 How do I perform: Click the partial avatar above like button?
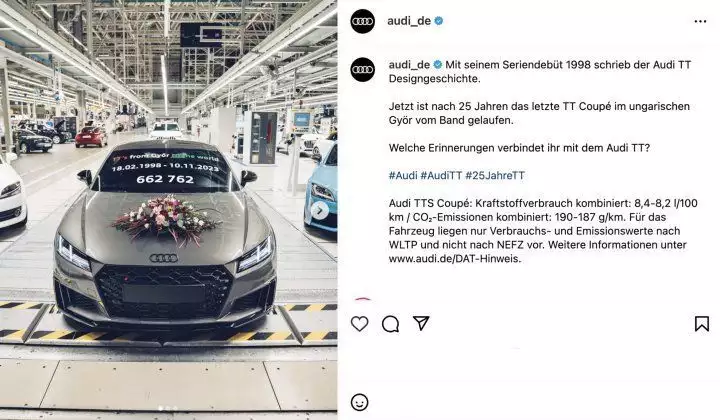363,299
